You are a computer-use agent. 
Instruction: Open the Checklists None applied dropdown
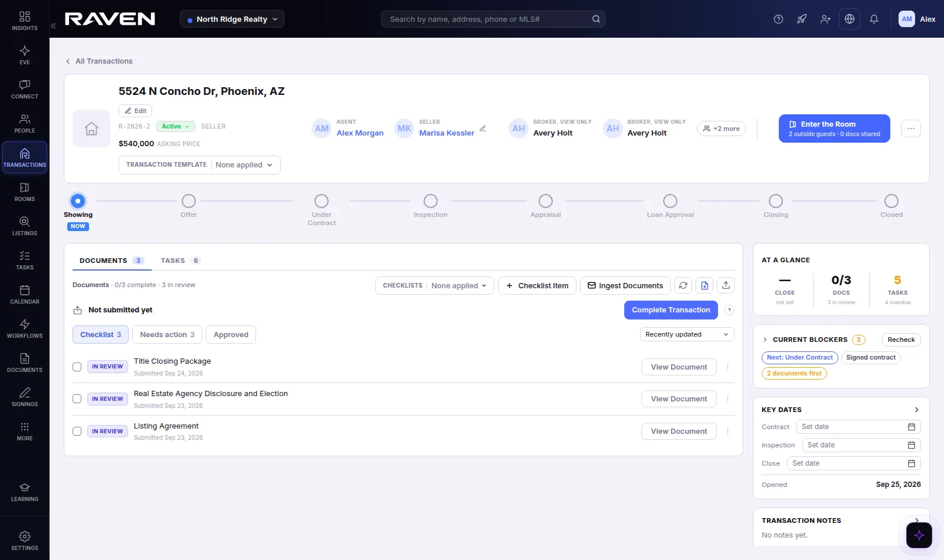tap(435, 285)
